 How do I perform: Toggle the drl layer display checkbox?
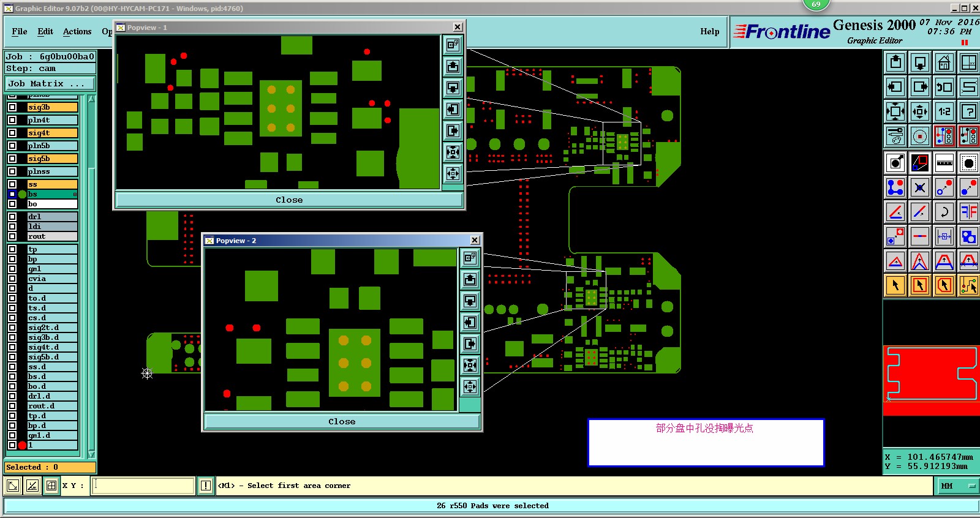(x=12, y=217)
